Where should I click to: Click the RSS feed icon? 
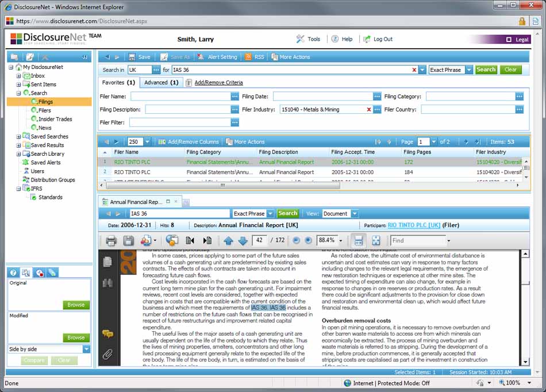pyautogui.click(x=248, y=57)
